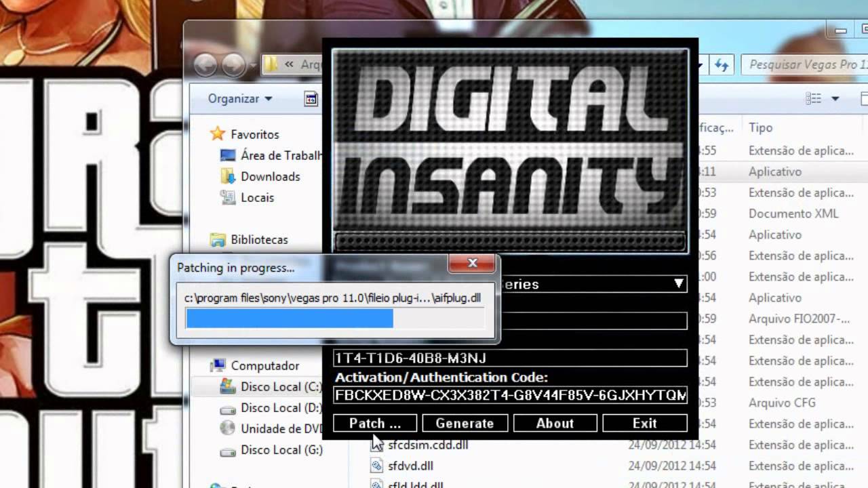Screen dimensions: 868x488
Task: Refresh the Explorer folder view
Action: pyautogui.click(x=722, y=65)
